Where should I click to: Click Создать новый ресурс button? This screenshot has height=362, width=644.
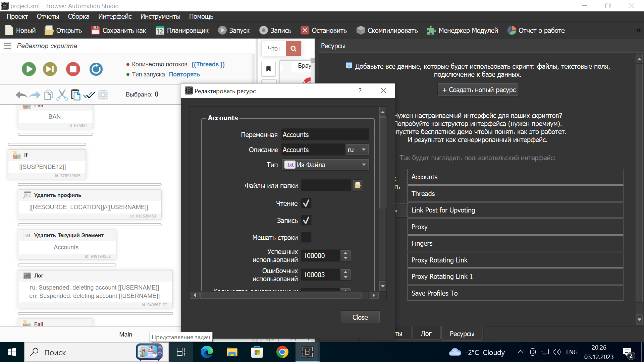478,90
